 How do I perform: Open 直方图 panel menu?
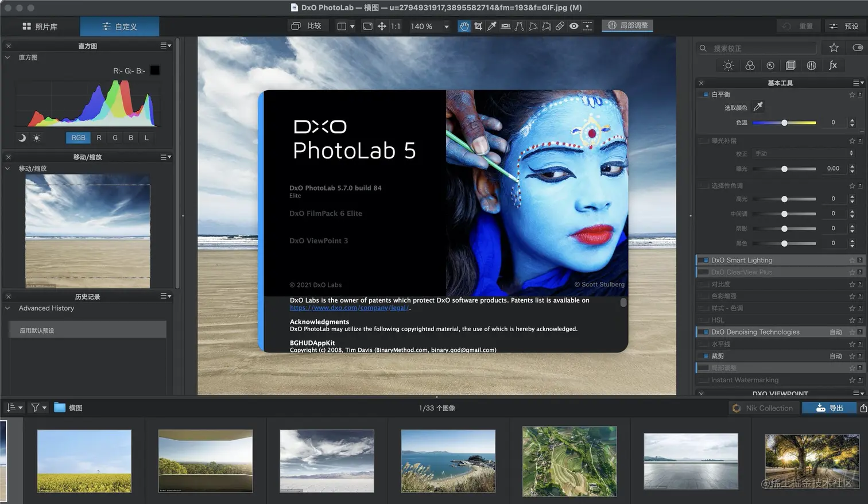tap(166, 46)
